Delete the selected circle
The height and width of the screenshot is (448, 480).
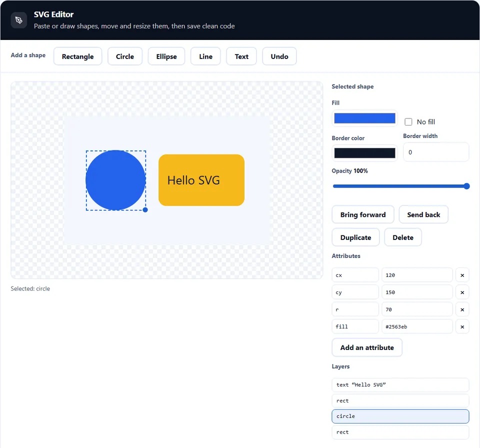403,237
